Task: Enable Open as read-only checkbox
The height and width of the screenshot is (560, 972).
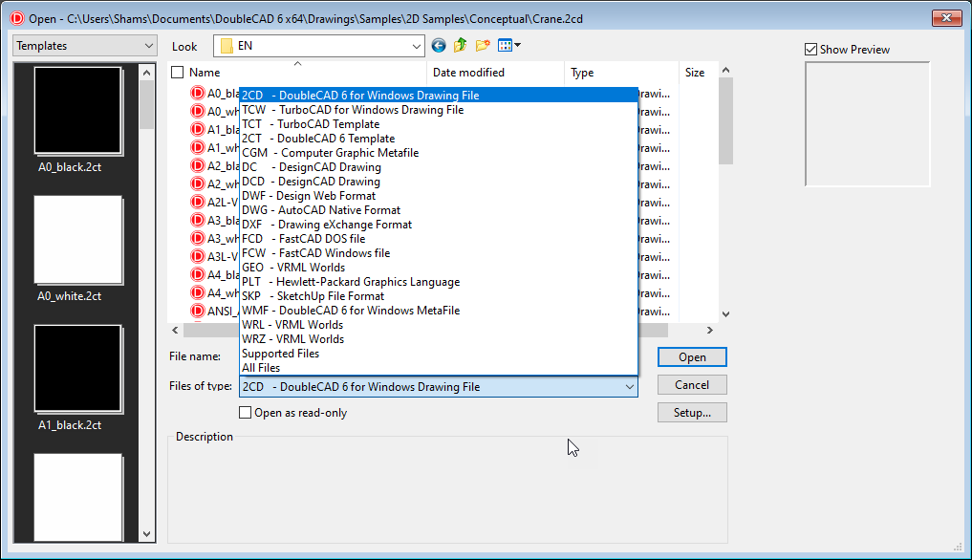Action: point(246,413)
